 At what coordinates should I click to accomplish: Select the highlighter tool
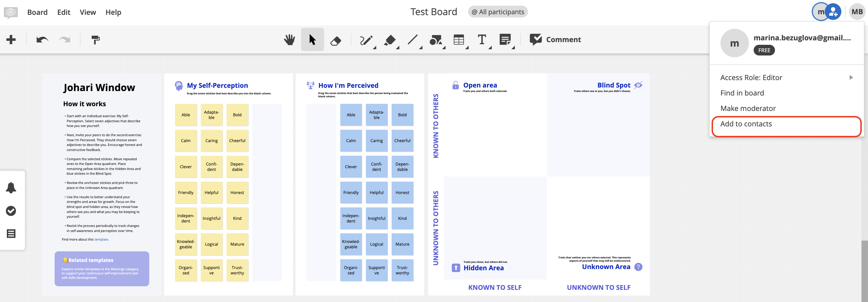click(390, 40)
